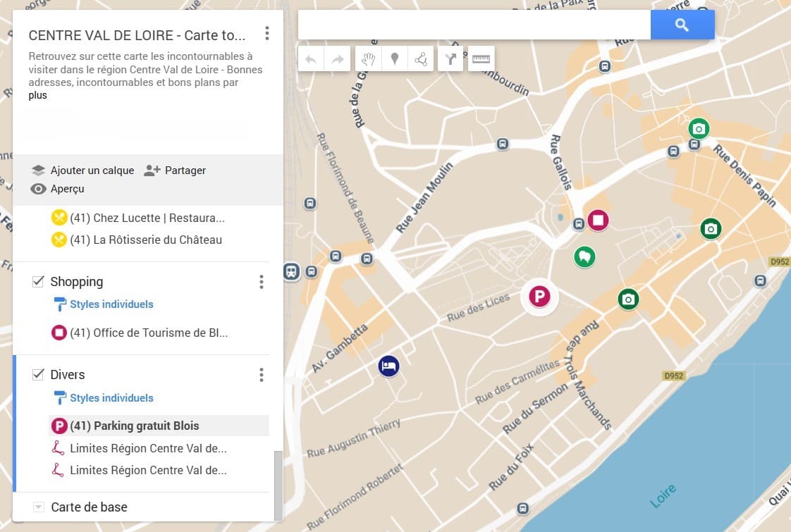Open Styles individuels under Divers
Screen dimensions: 791x532
pyautogui.click(x=104, y=398)
